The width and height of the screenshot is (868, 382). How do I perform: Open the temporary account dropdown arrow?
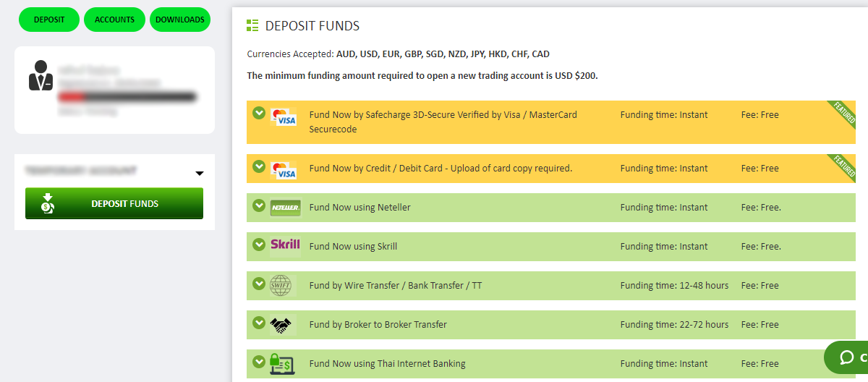200,174
